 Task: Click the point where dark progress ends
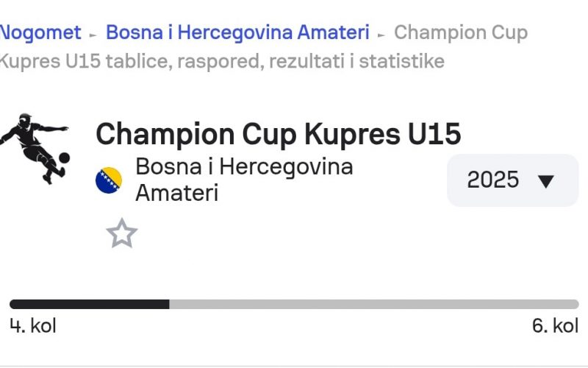[x=169, y=304]
